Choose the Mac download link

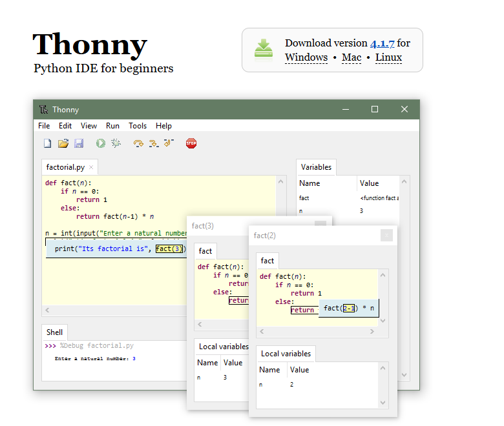352,57
